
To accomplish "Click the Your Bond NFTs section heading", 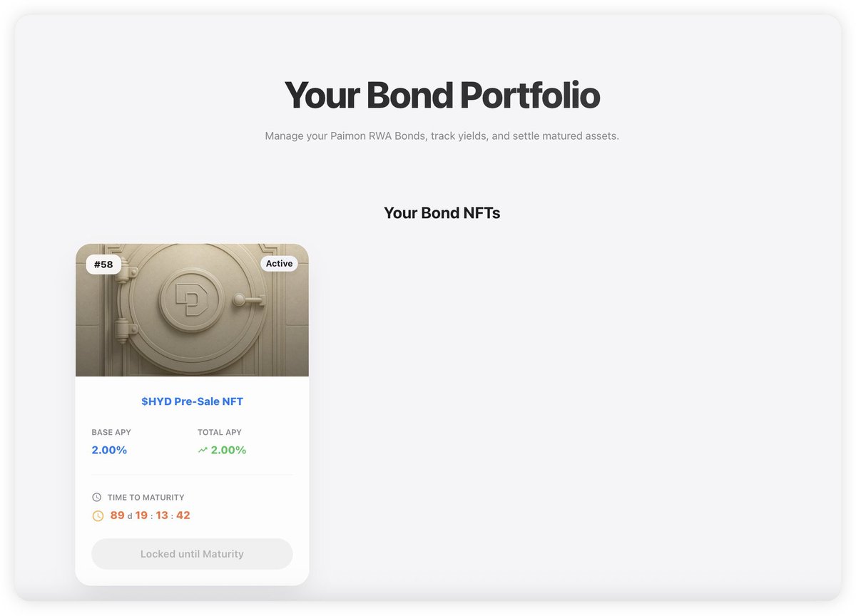I will coord(442,212).
